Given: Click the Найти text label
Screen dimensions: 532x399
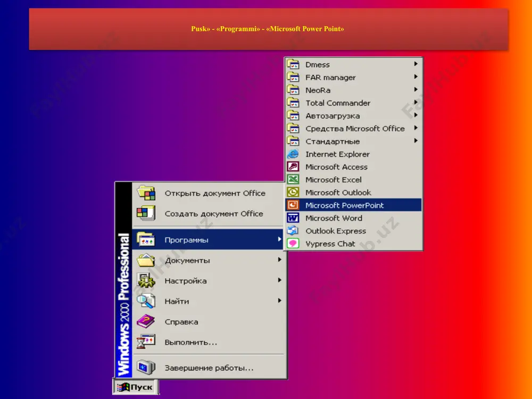Looking at the screenshot, I should 177,301.
